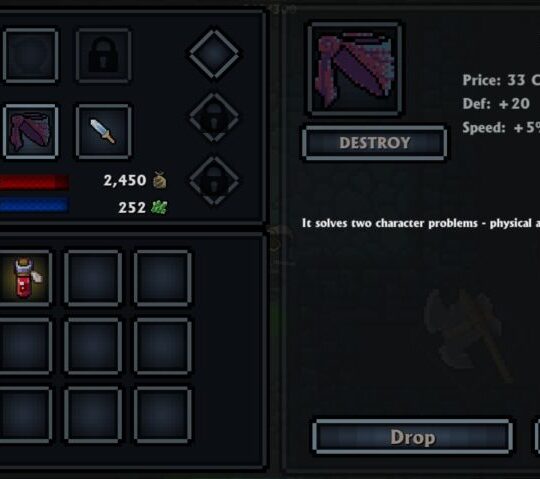Select the equipped sword weapon slot

pos(103,132)
